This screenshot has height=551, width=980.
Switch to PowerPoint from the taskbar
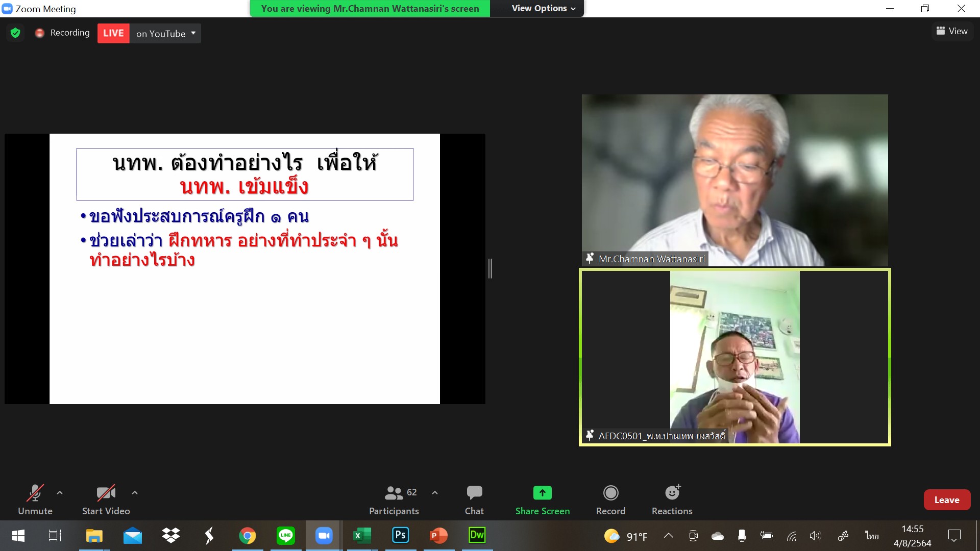(439, 536)
